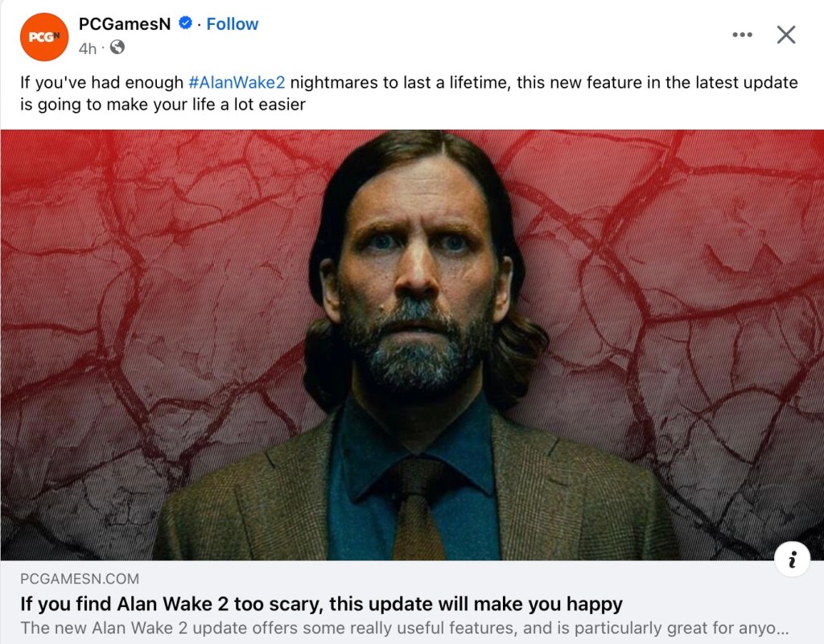Viewport: 824px width, 644px height.
Task: Open the circular info icon on the image
Action: [x=792, y=559]
